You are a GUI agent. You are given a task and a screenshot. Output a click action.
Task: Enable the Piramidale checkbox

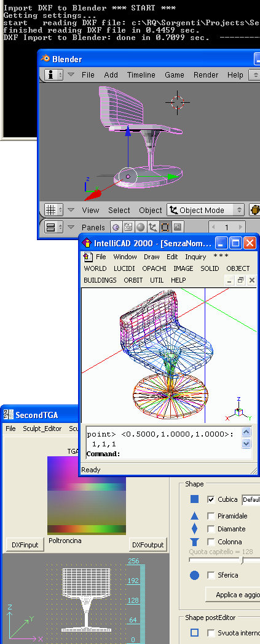click(211, 516)
